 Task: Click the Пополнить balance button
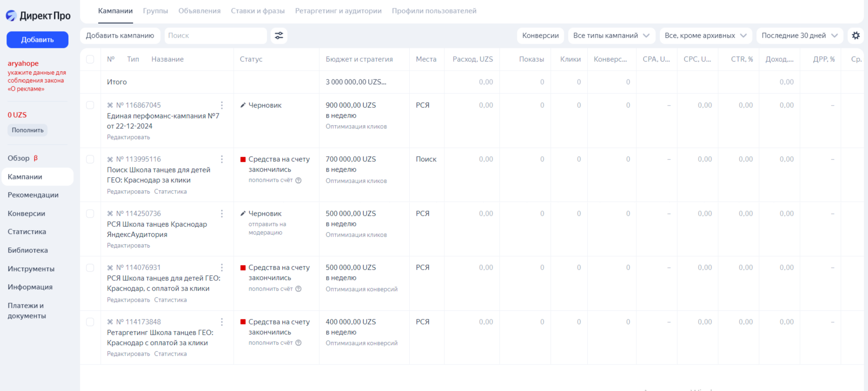[27, 130]
